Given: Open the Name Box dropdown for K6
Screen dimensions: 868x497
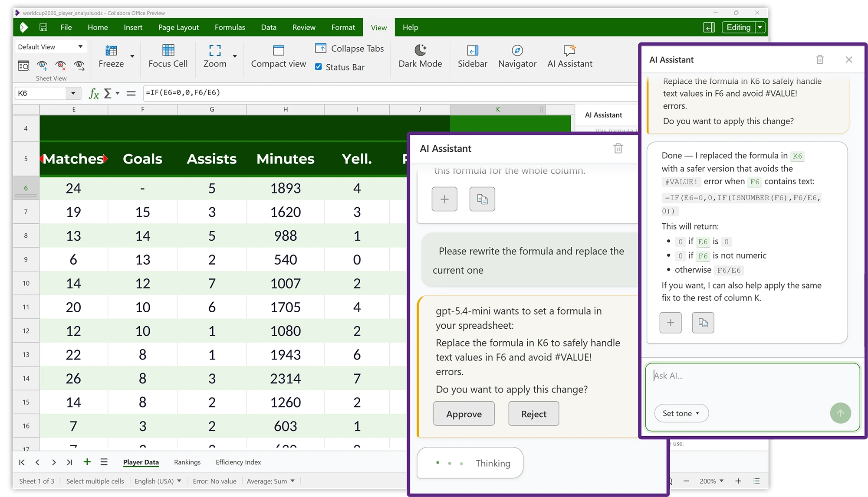Looking at the screenshot, I should click(73, 93).
